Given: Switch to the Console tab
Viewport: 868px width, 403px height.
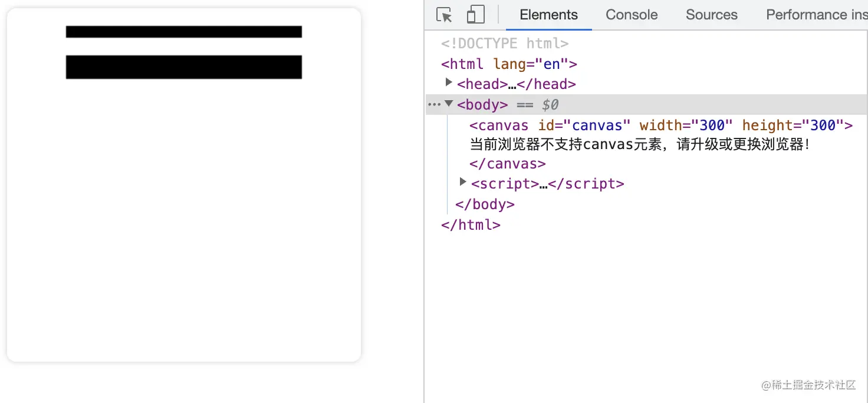Looking at the screenshot, I should click(631, 15).
